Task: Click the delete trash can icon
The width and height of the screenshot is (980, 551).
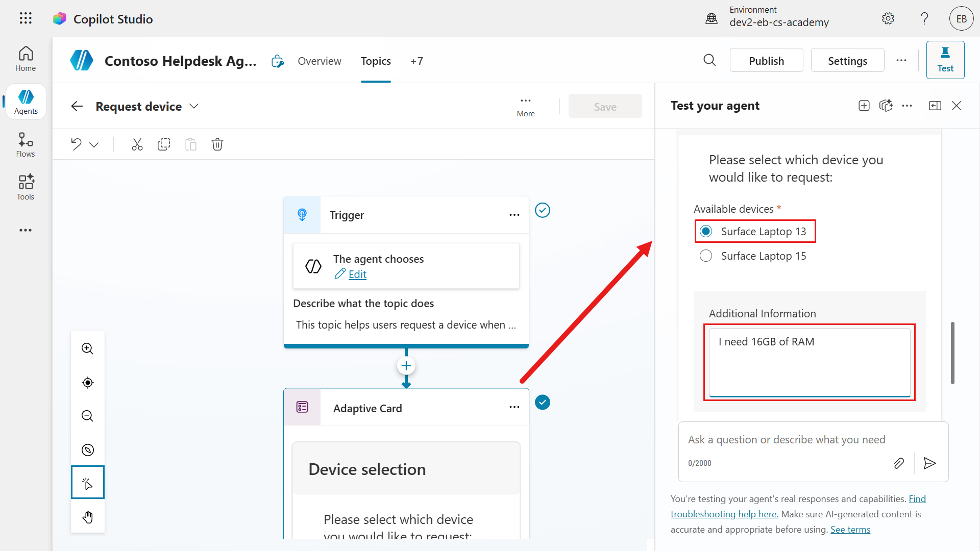Action: (x=217, y=144)
